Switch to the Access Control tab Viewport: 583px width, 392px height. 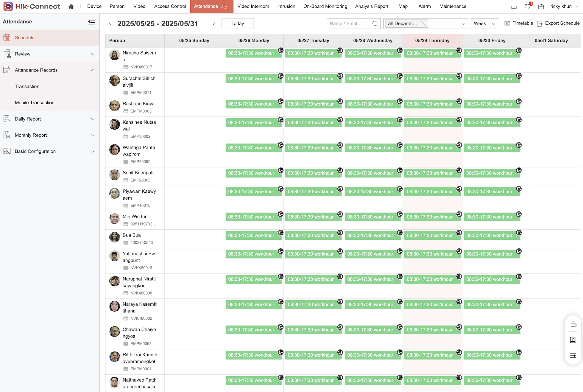pos(170,6)
